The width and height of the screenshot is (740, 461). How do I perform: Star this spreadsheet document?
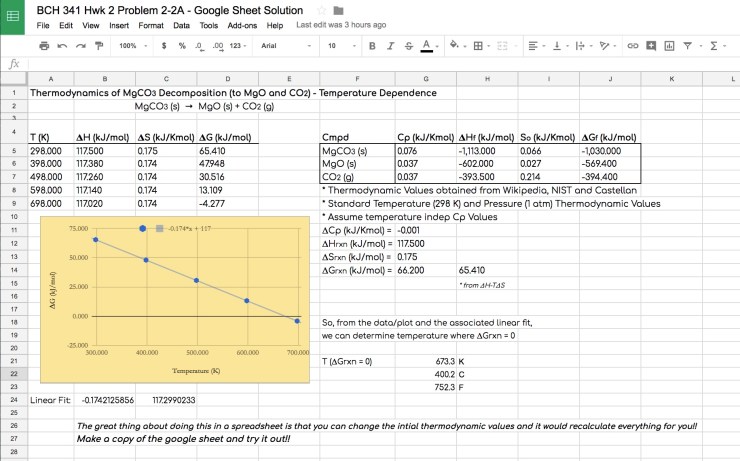(x=322, y=10)
